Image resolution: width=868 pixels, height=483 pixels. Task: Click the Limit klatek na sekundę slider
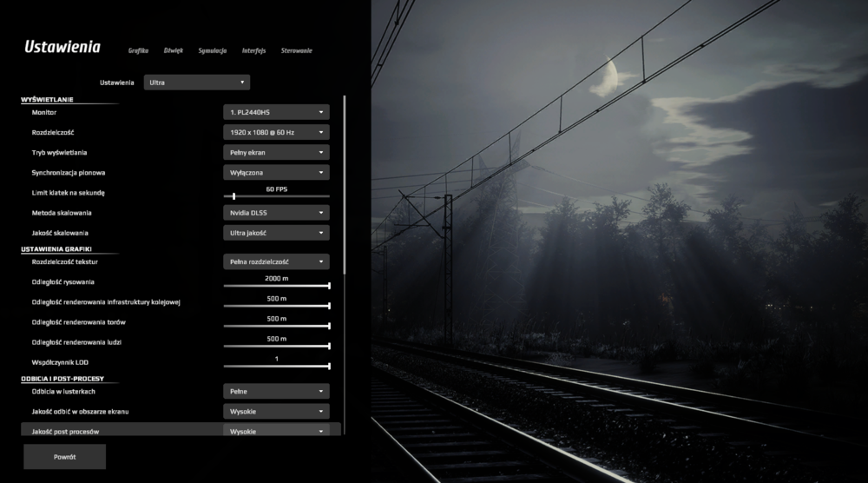pos(276,196)
